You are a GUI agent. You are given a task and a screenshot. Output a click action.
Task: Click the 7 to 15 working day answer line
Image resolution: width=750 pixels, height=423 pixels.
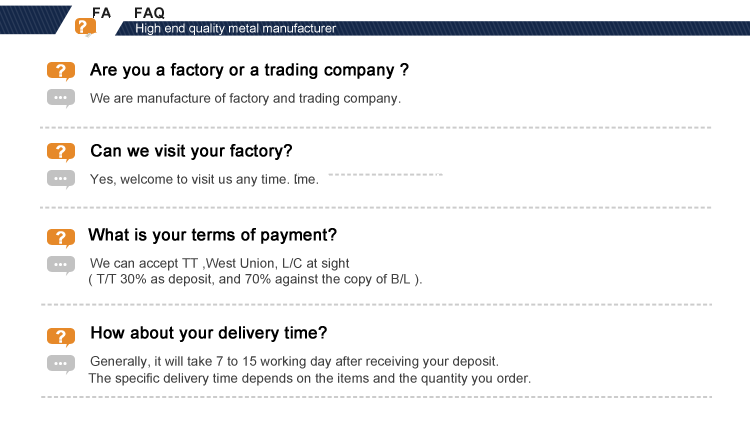point(294,361)
